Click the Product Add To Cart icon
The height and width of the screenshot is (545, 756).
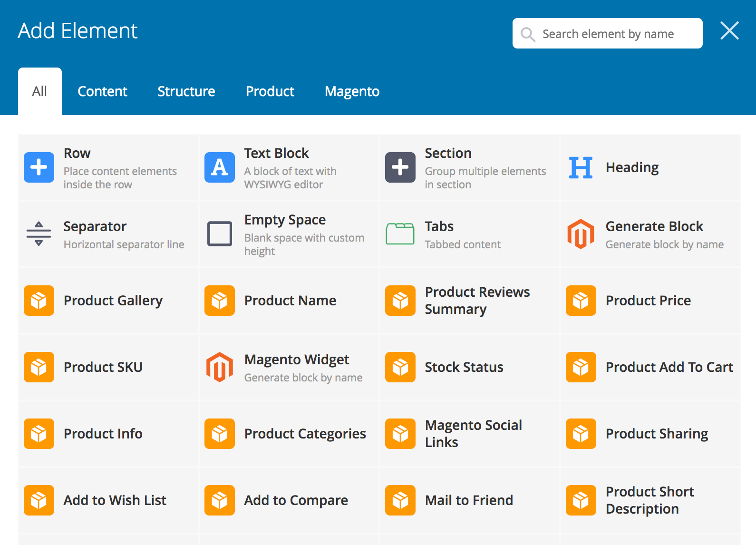pyautogui.click(x=581, y=367)
